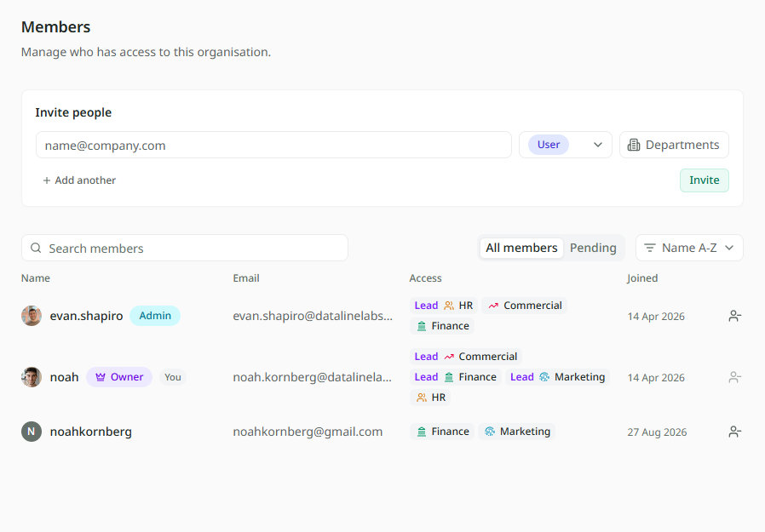Click the Members page heading
Image resolution: width=765 pixels, height=532 pixels.
(x=55, y=27)
